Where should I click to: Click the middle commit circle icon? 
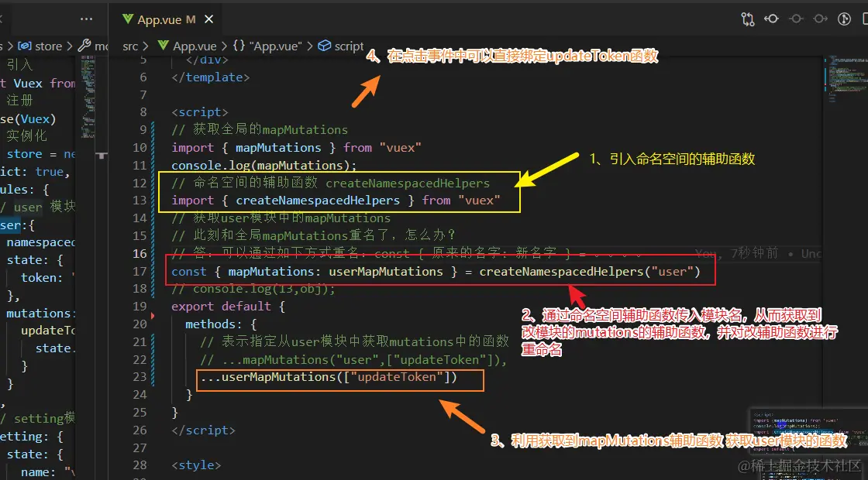pyautogui.click(x=796, y=19)
